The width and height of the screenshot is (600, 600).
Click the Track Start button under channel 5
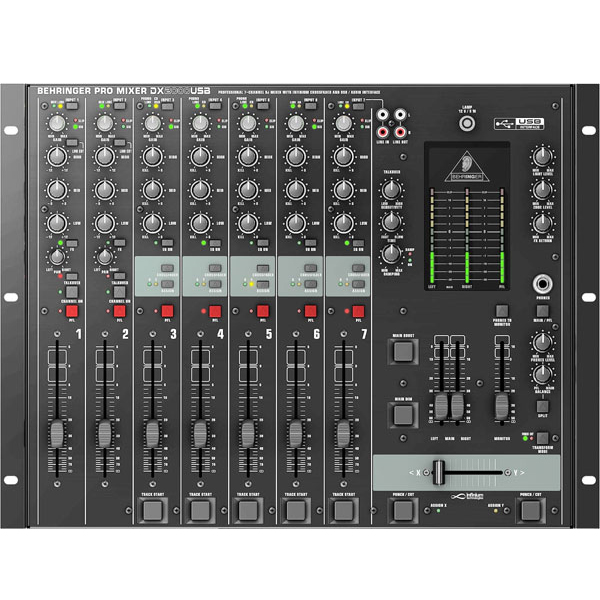248,510
